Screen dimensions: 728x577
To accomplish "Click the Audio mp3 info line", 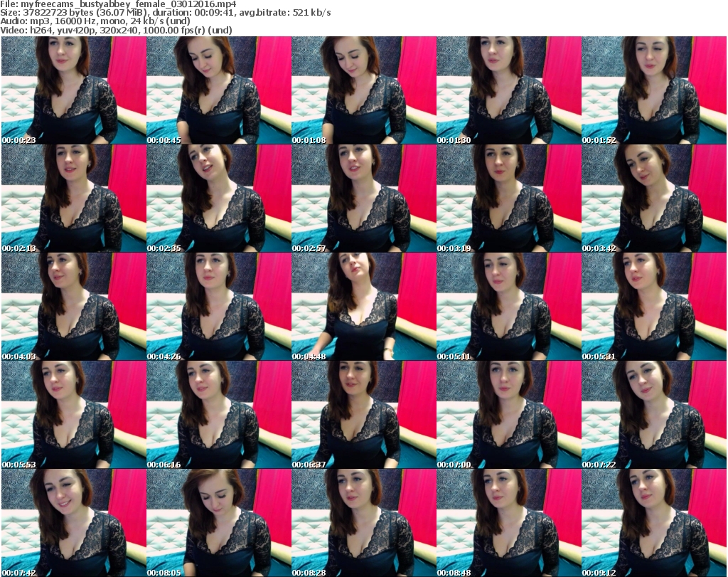I will click(x=95, y=21).
